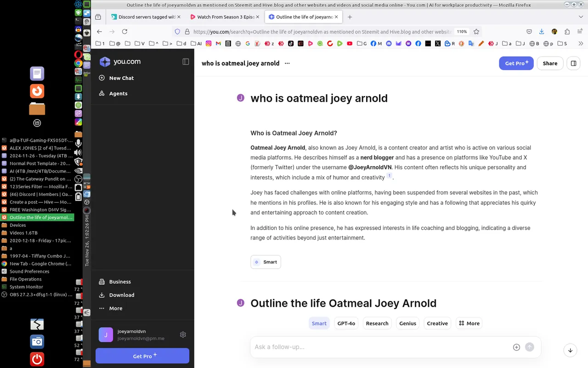Open the joeyarnoldvn avatar in sidebar

[x=106, y=335]
